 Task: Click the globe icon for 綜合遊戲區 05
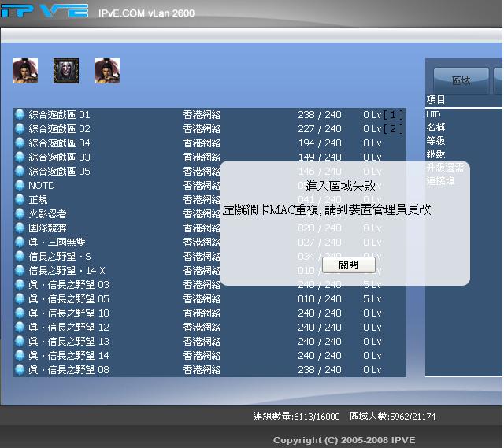point(20,172)
